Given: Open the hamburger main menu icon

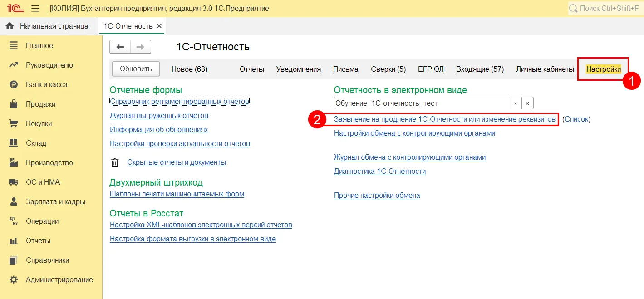Looking at the screenshot, I should [35, 8].
